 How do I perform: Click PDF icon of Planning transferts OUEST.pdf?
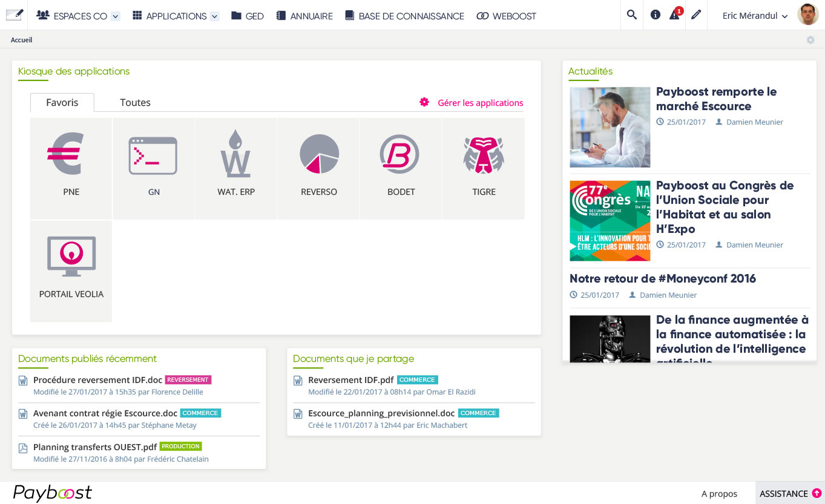pos(23,448)
